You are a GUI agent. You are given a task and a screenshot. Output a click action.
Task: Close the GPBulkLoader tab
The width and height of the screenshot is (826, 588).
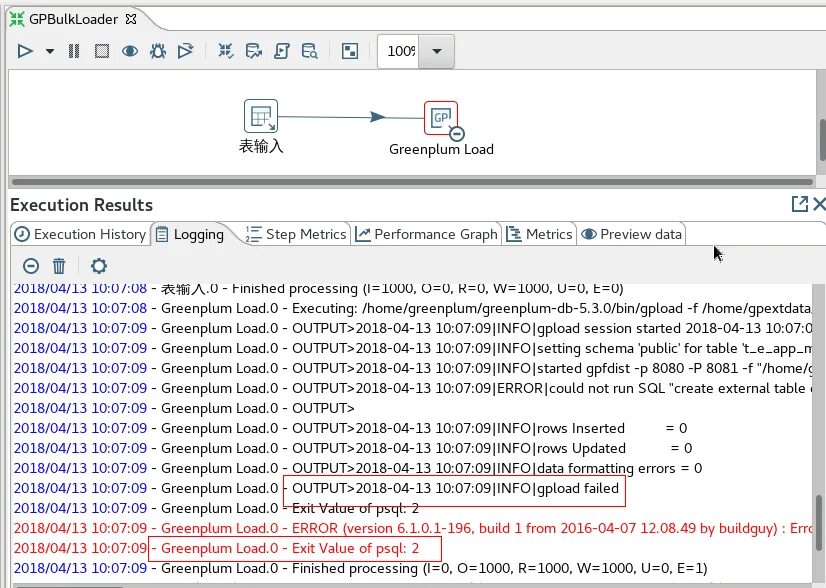(131, 19)
